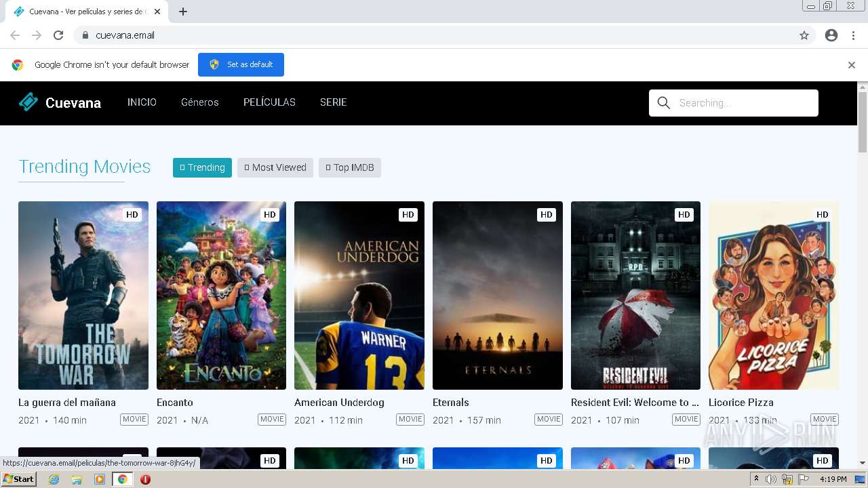Viewport: 868px width, 488px height.
Task: Click MOVIE tag under Eternals
Action: pyautogui.click(x=549, y=420)
